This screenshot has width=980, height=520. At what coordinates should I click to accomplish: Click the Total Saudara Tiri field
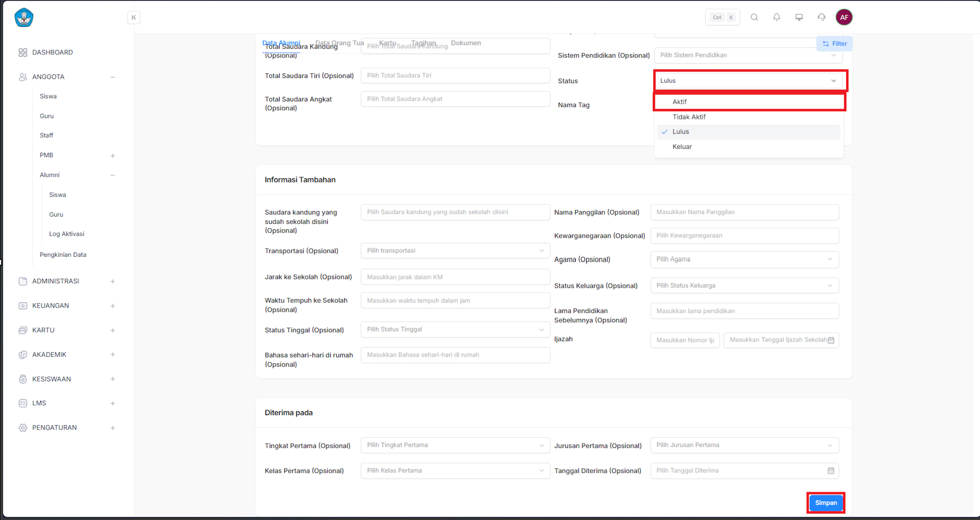coord(455,75)
